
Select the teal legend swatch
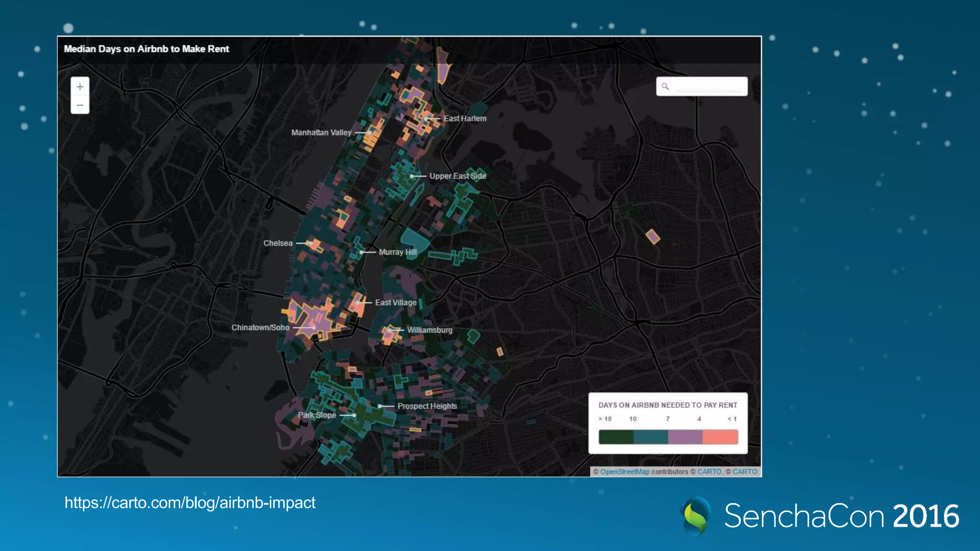(651, 437)
